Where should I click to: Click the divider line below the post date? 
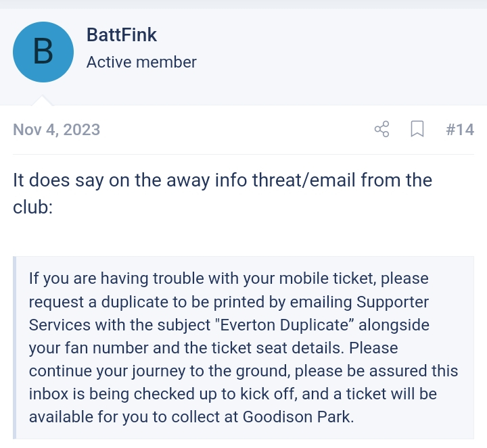(243, 154)
